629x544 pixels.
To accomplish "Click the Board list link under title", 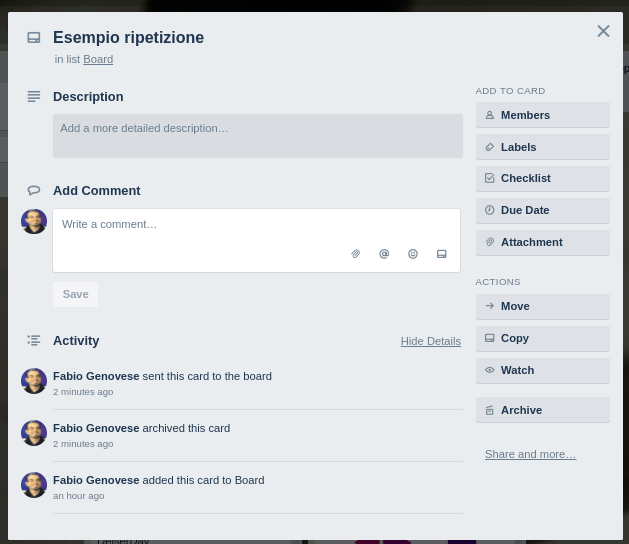I will 98,59.
